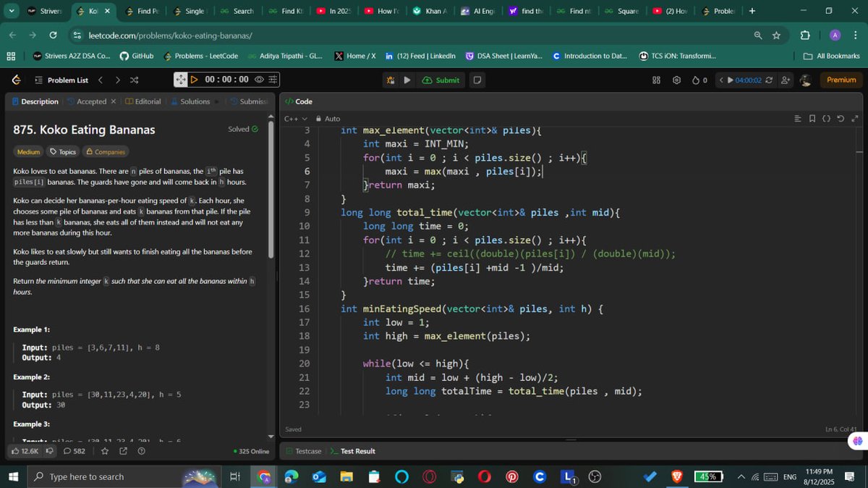The image size is (868, 488).
Task: Open the All Bookmarks folder
Action: pyautogui.click(x=831, y=56)
